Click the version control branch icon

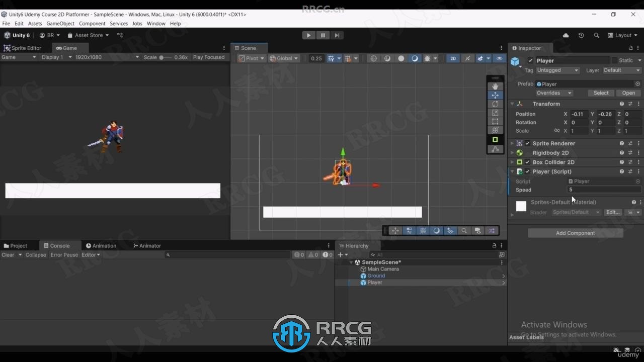click(x=120, y=35)
